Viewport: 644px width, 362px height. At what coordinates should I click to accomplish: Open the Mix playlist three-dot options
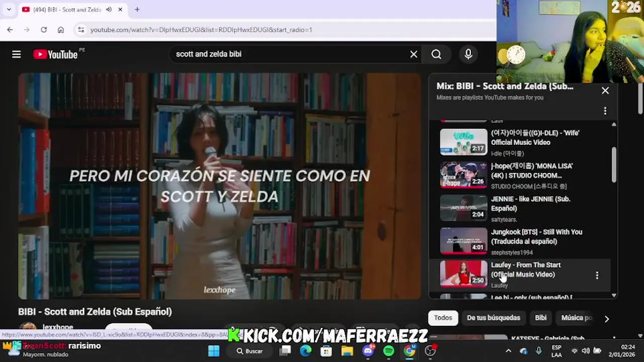click(605, 111)
